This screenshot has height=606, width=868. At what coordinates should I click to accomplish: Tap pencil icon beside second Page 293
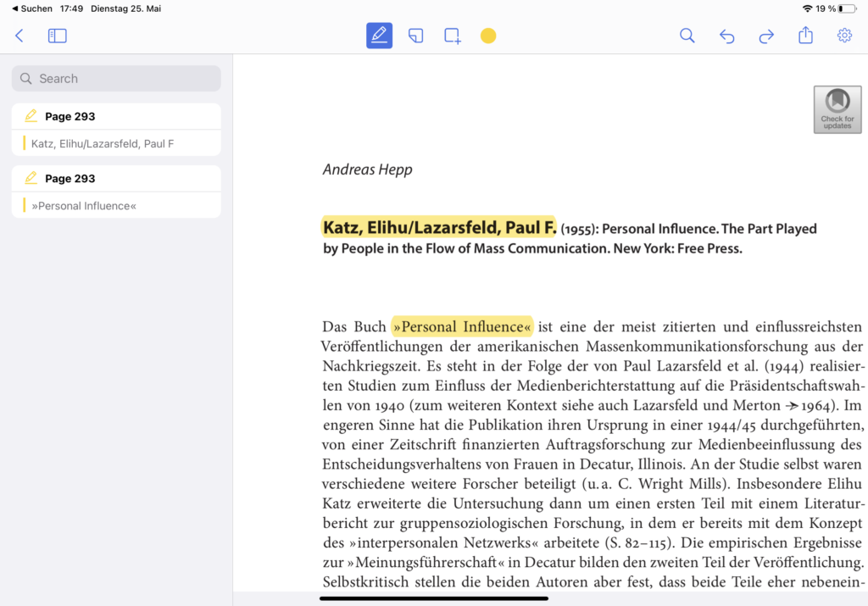pos(31,178)
